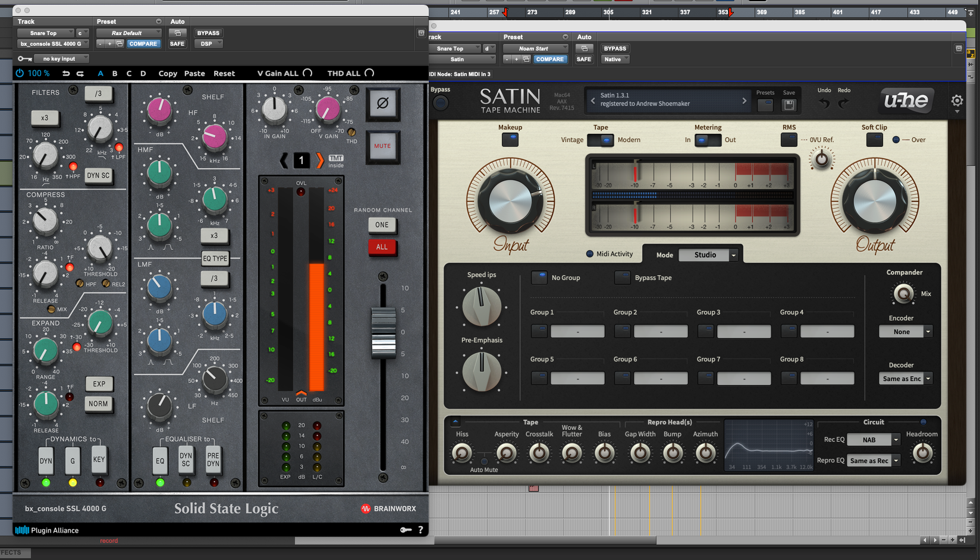Open the Repro EQ Same as Rec dropdown
This screenshot has height=560, width=980.
point(873,461)
